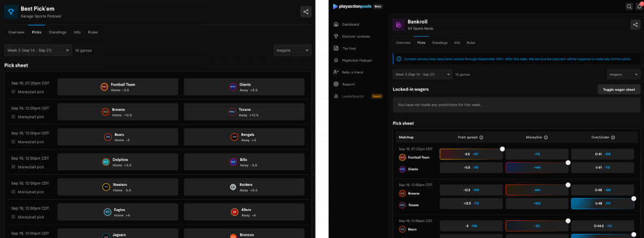Open search in the PlayAction Pools header
Screen dimensions: 644x238
(x=629, y=6)
